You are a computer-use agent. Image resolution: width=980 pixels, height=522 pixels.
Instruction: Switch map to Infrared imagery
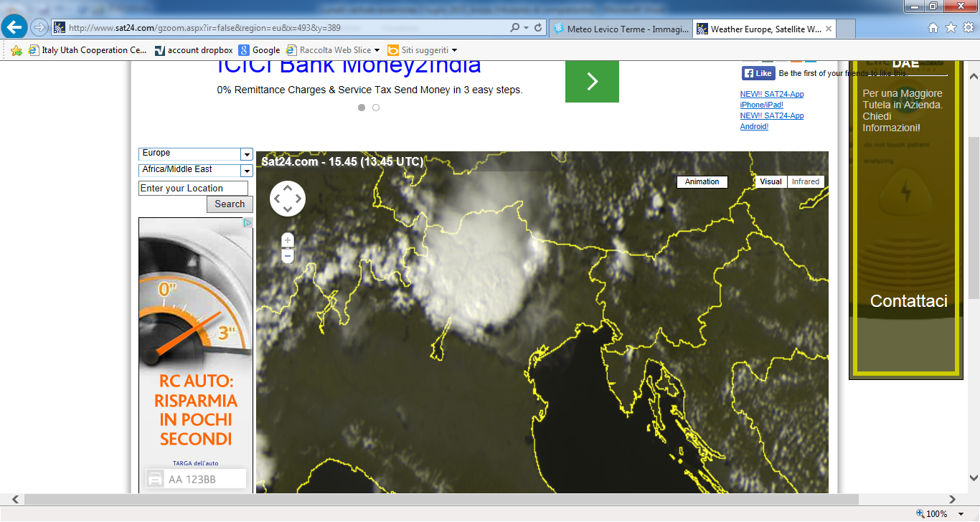(805, 182)
